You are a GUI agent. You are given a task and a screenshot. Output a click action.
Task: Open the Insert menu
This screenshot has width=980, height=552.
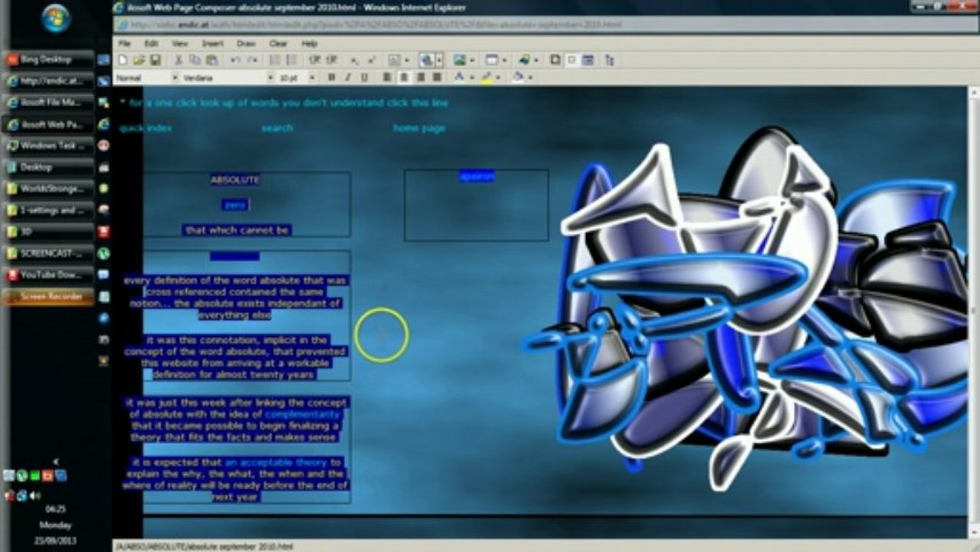point(212,44)
